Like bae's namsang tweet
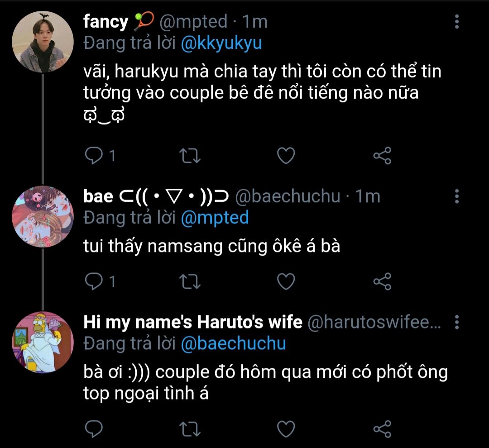Image resolution: width=489 pixels, height=448 pixels. [286, 282]
